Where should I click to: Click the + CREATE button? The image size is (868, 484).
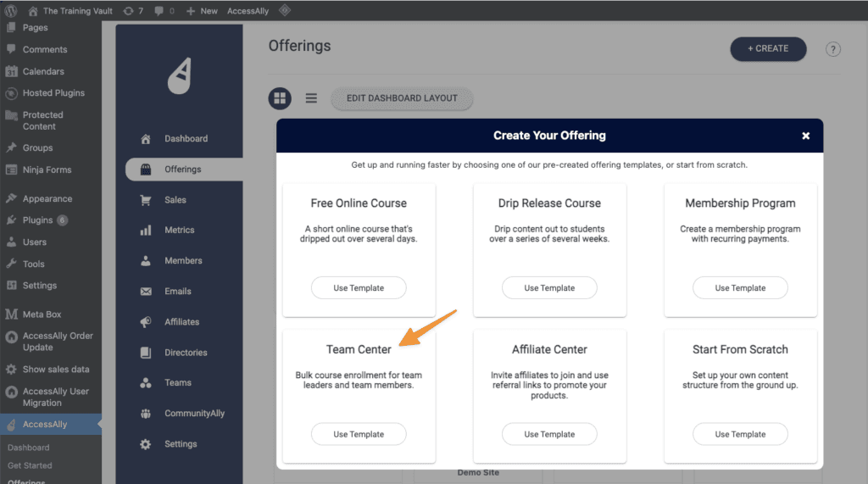click(768, 49)
